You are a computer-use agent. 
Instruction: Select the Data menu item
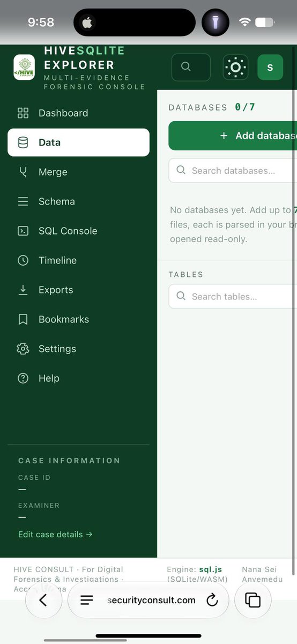[78, 142]
